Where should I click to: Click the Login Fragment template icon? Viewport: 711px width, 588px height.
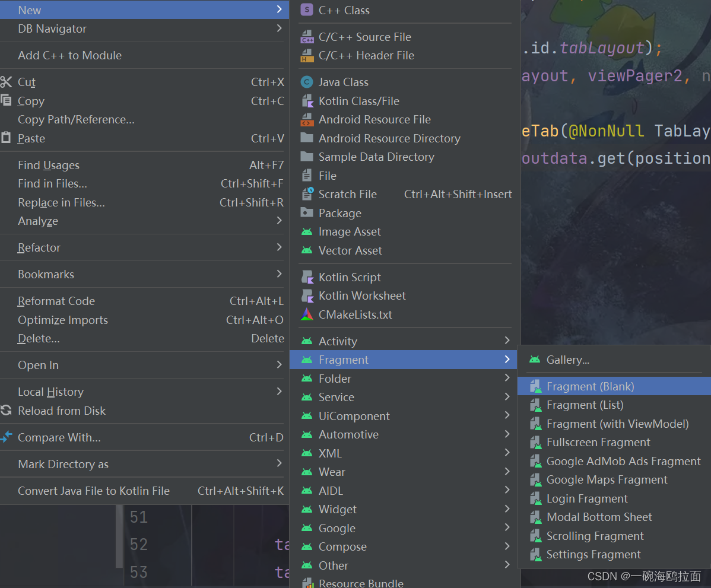[x=535, y=498]
